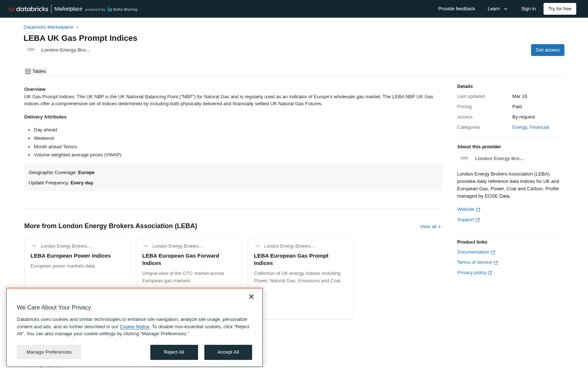Click logo on LEBA European Gas Forward card
Viewport: 588px width, 368px height.
coord(146,246)
